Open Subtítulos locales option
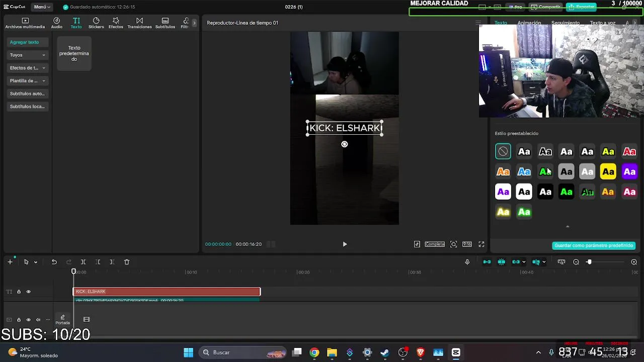Screen dimensions: 644x362 (28, 107)
